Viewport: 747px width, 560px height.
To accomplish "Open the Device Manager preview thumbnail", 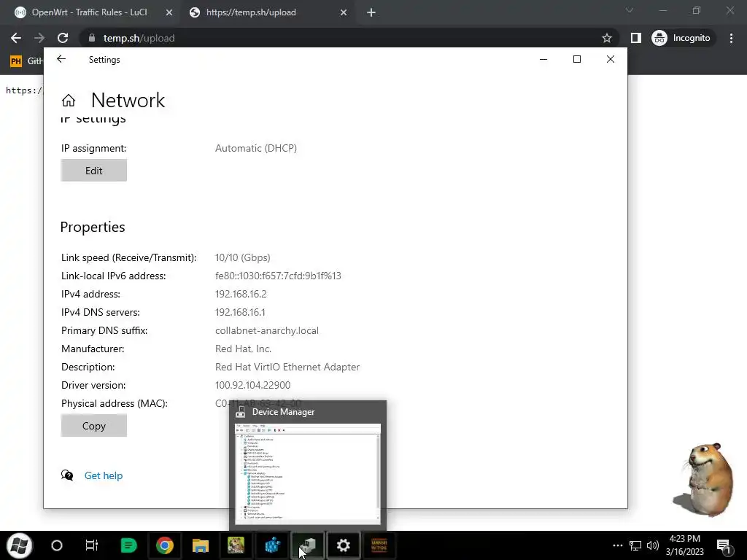I will point(308,474).
